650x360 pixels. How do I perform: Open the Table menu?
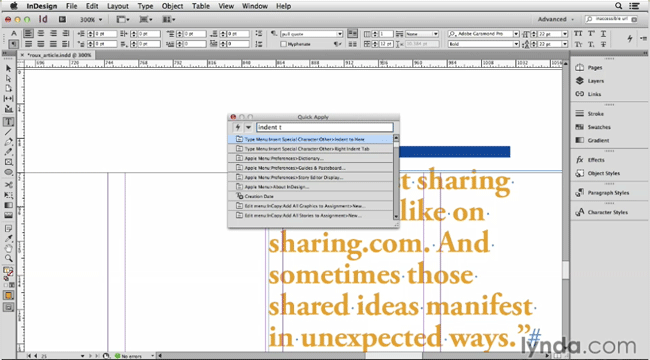[201, 6]
